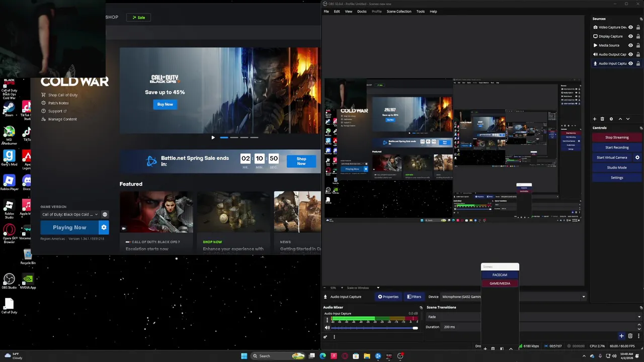The width and height of the screenshot is (644, 362).
Task: Show hidden system tray icons chevron
Action: [584, 356]
